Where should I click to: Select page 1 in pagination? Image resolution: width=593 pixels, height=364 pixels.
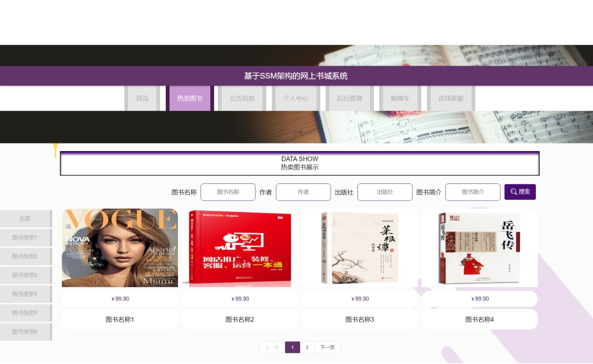tap(292, 347)
